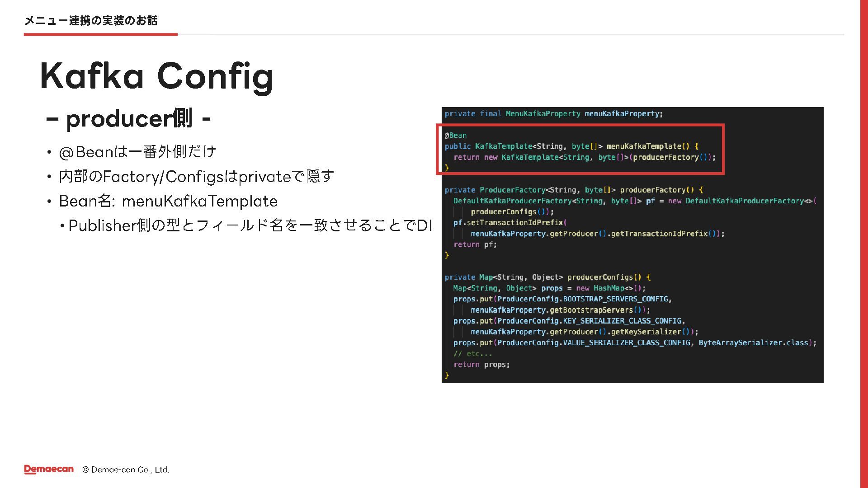Viewport: 868px width, 488px height.
Task: Click the '– producer側 -' subtitle
Action: [128, 119]
